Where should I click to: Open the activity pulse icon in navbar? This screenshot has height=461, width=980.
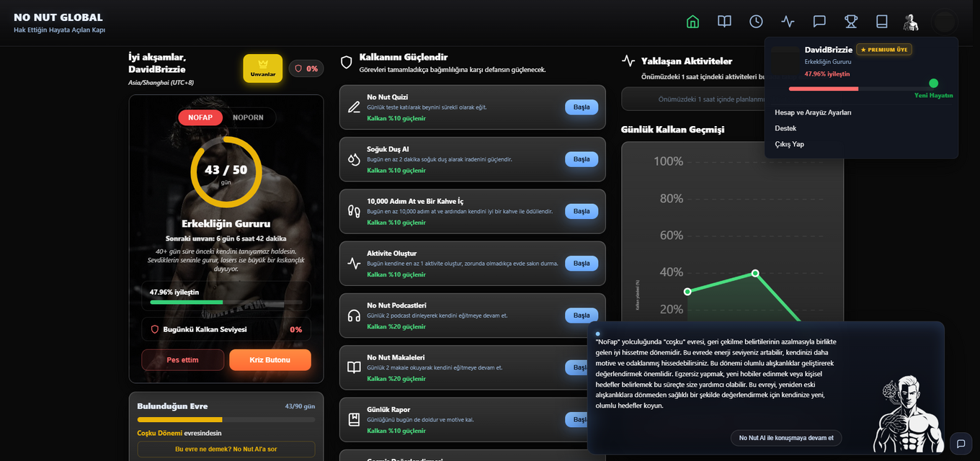788,22
